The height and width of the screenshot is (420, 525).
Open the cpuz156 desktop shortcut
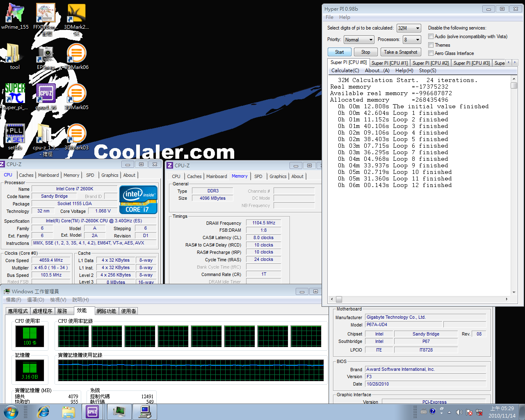(46, 97)
